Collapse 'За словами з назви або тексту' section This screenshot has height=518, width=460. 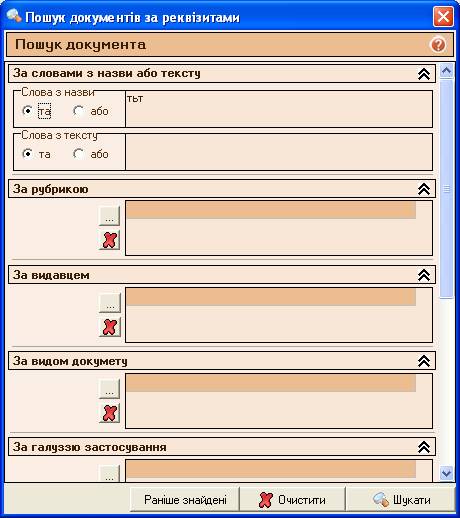pyautogui.click(x=424, y=74)
